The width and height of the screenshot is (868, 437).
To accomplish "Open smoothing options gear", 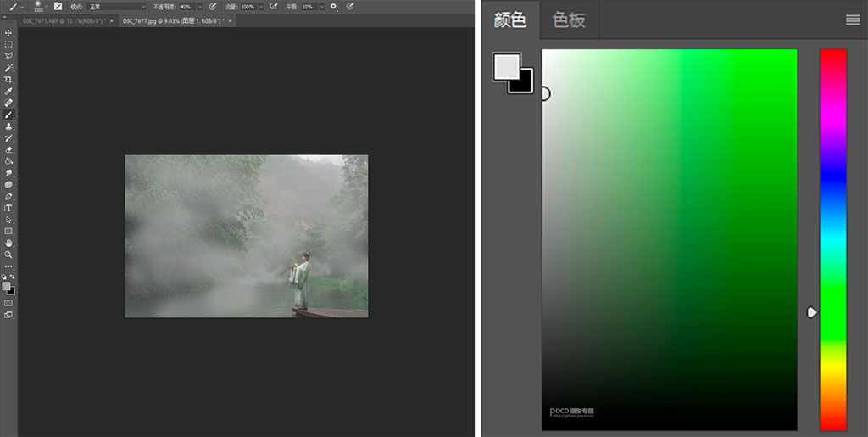I will [x=334, y=7].
